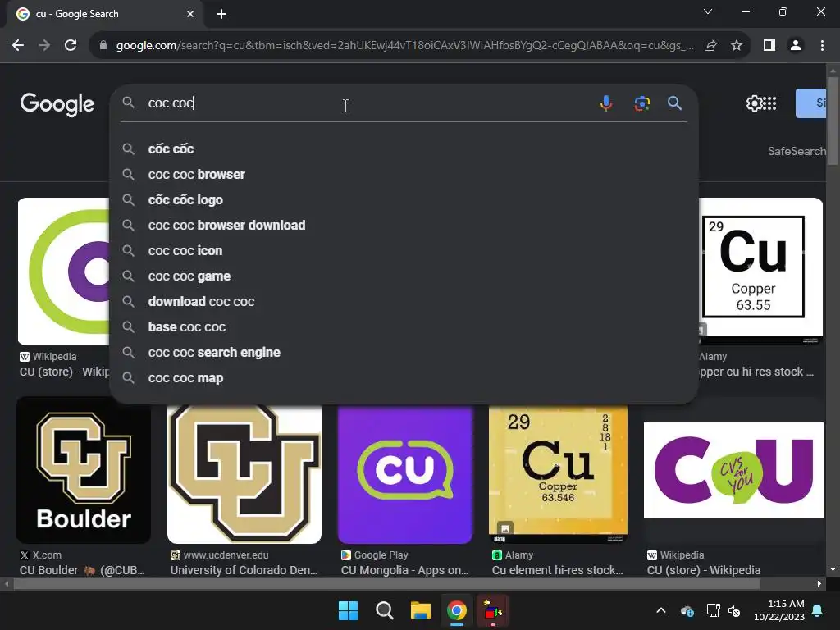Show hidden system tray icons
The height and width of the screenshot is (630, 840).
point(661,610)
